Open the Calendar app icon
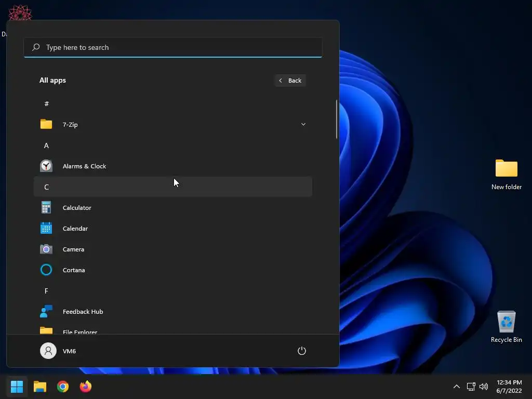 pos(46,228)
